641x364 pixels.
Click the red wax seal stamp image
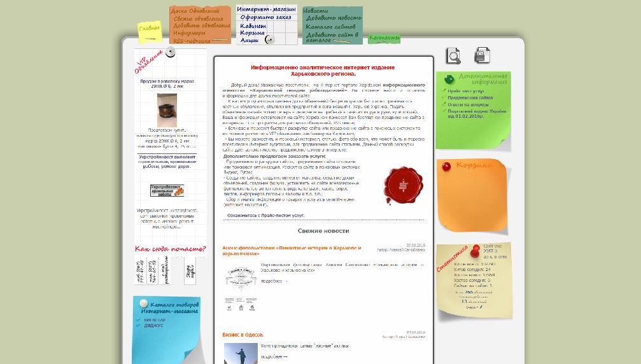403,185
